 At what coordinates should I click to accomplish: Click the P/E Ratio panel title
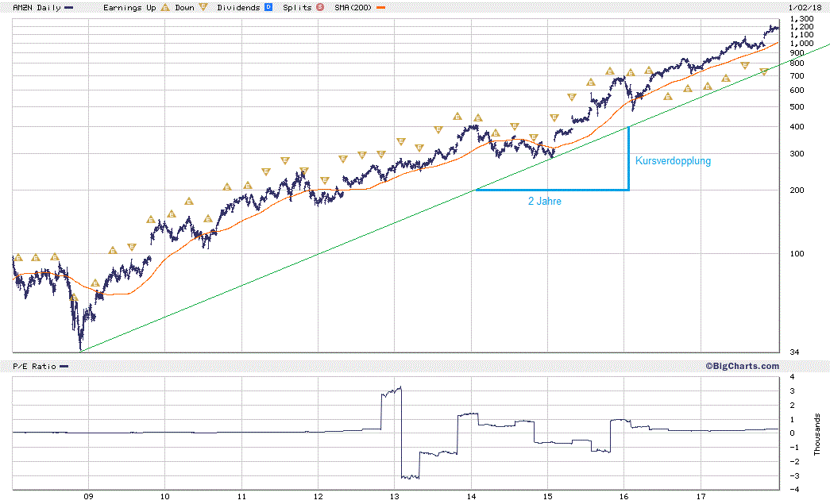[x=34, y=367]
